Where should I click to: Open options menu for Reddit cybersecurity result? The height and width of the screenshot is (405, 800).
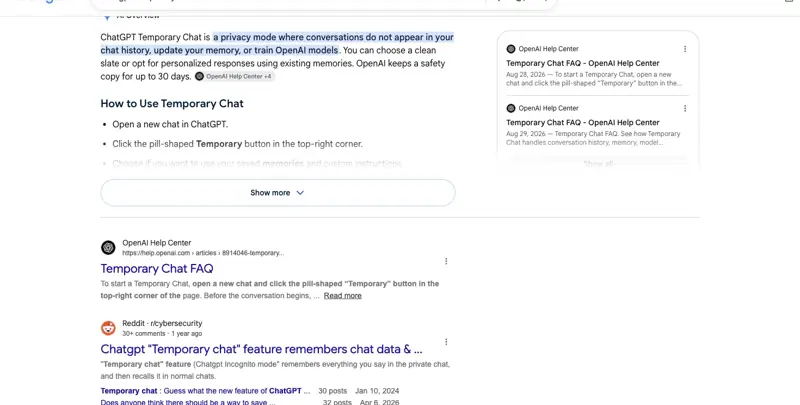pos(446,342)
